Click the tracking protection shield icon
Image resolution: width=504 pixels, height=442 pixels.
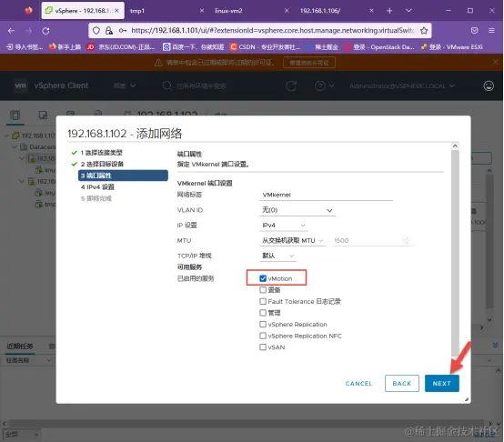pyautogui.click(x=96, y=31)
